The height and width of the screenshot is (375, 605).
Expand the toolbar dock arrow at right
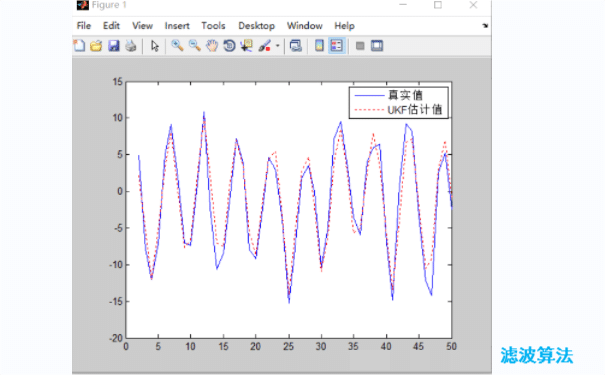click(x=485, y=26)
